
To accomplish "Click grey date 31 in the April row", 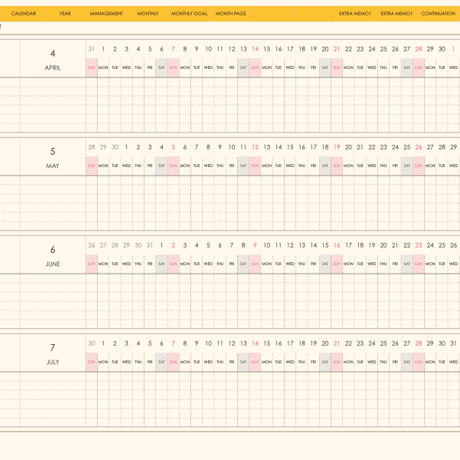I will (91, 49).
